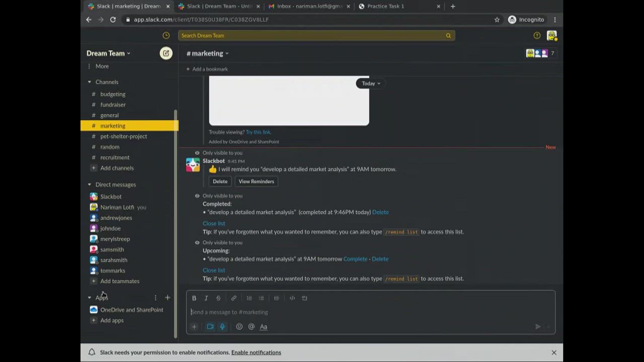Toggle italic formatting
This screenshot has width=644, height=362.
(x=206, y=298)
